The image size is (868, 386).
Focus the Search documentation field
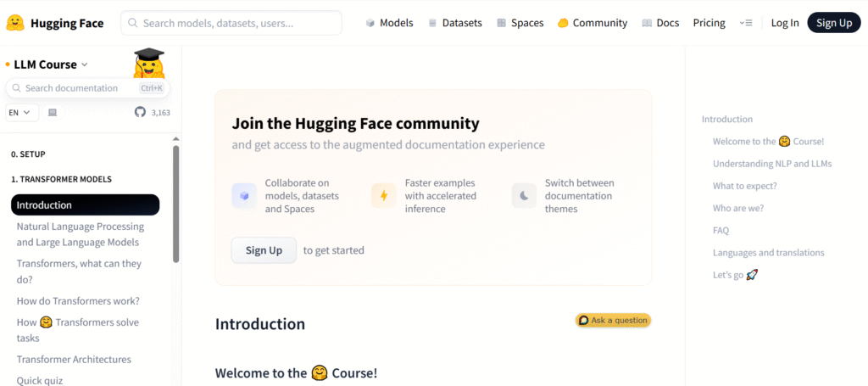(87, 88)
